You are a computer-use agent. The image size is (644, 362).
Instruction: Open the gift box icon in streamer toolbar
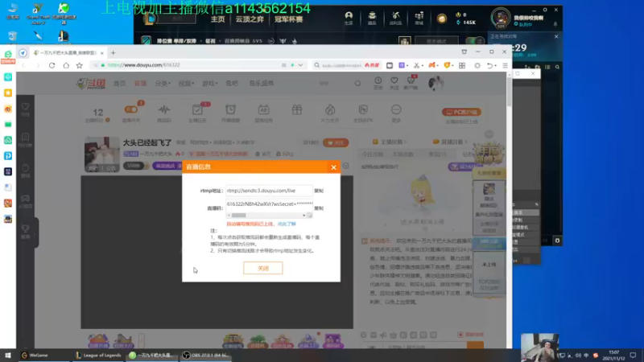297,109
